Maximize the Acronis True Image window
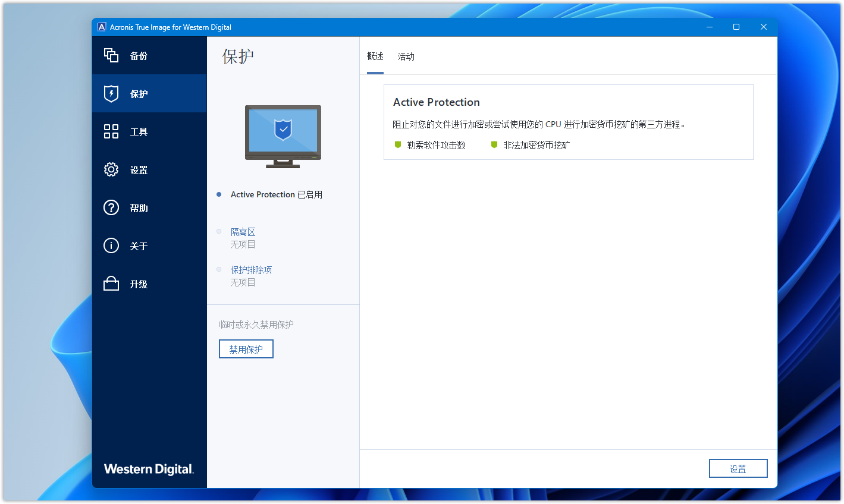 click(x=736, y=27)
